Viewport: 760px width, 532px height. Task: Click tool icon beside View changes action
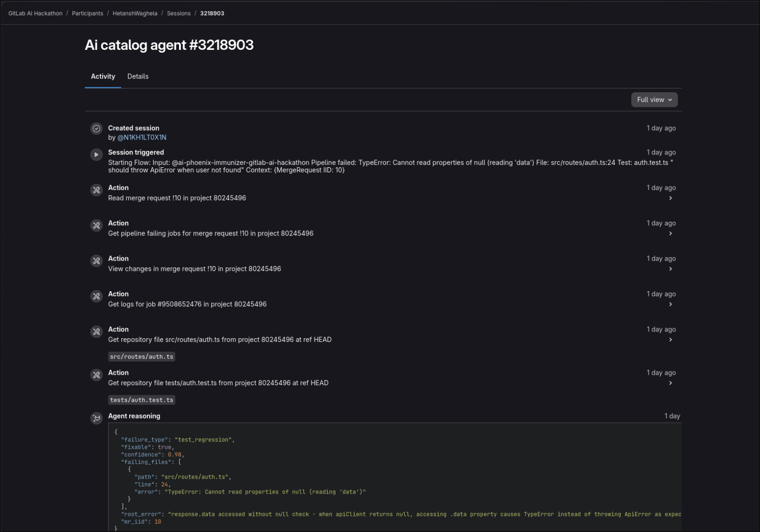pos(96,261)
